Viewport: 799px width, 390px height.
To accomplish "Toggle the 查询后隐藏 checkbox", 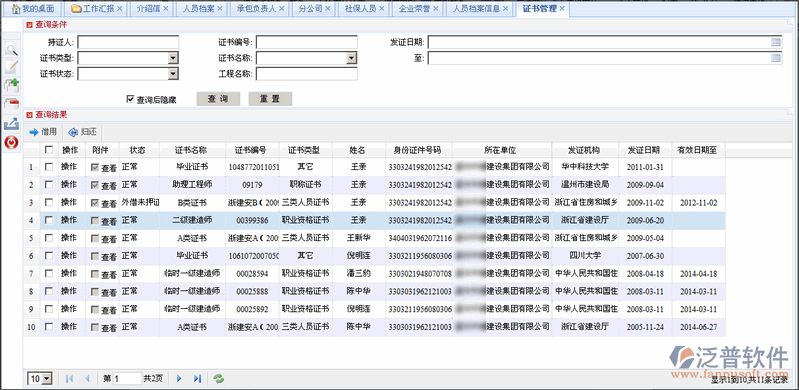I will [x=130, y=99].
